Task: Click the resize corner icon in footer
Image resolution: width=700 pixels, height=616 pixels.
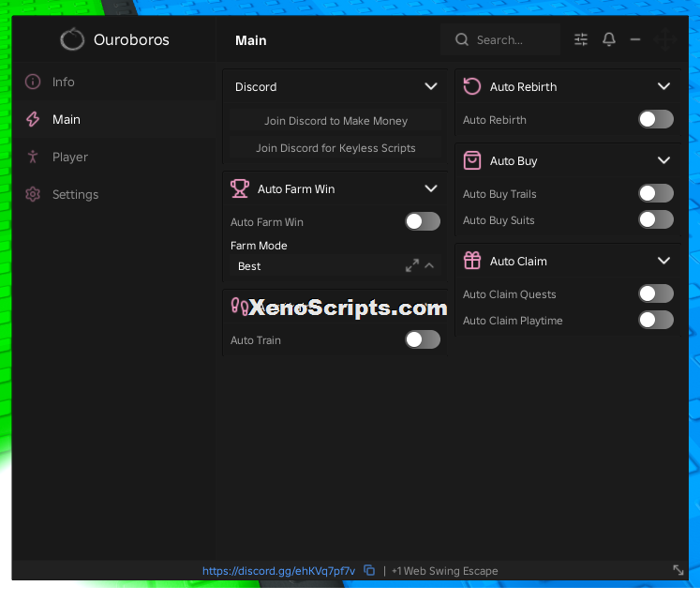Action: (678, 570)
